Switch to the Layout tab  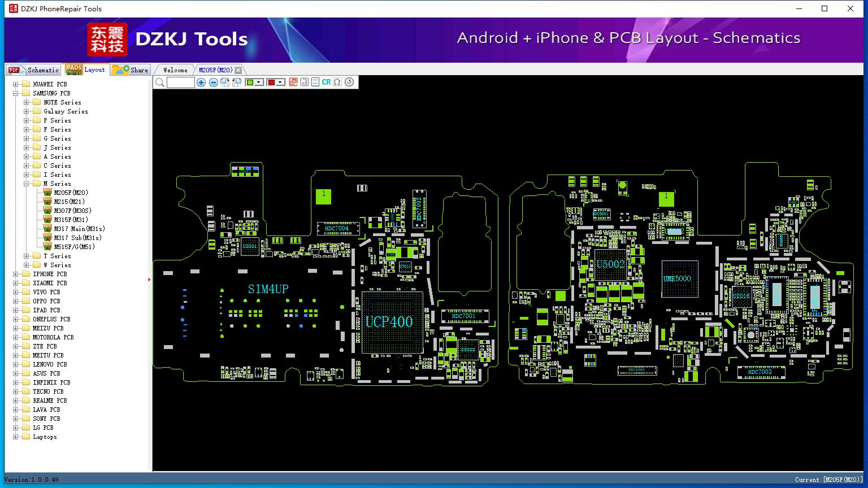pyautogui.click(x=85, y=69)
